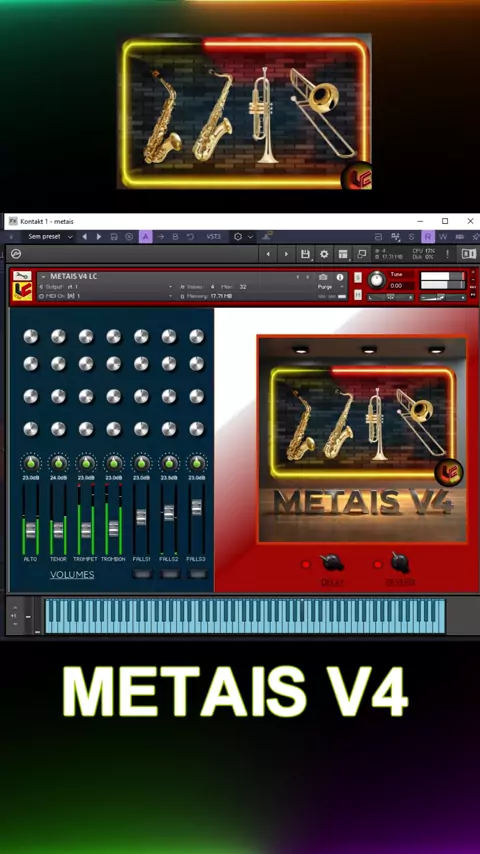Open instrument wrench edit icon
This screenshot has width=480, height=854.
pos(22,276)
